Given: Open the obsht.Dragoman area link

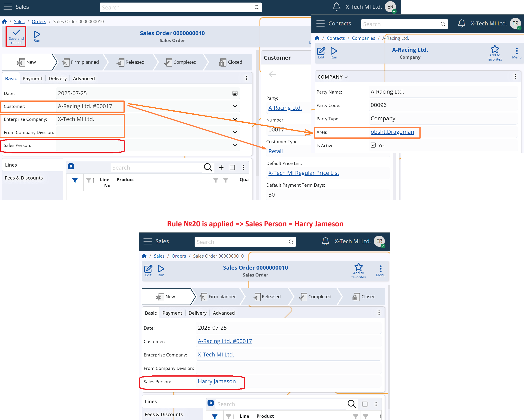Looking at the screenshot, I should pos(392,132).
